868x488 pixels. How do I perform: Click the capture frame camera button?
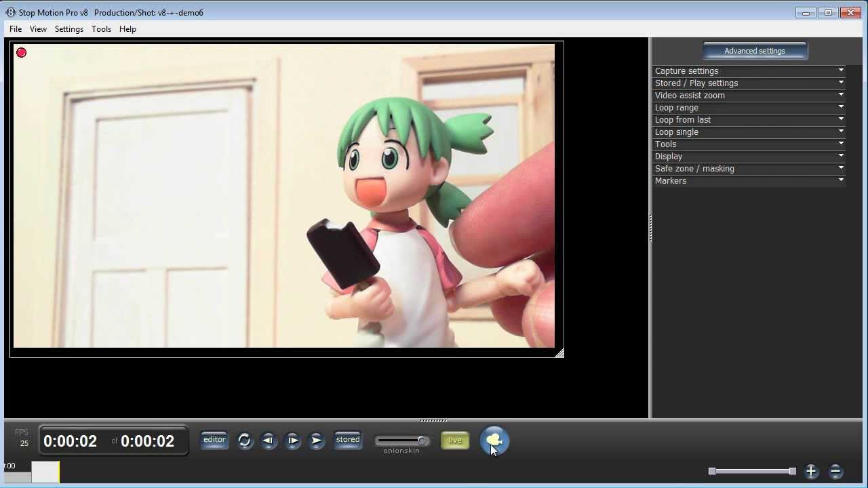click(494, 441)
